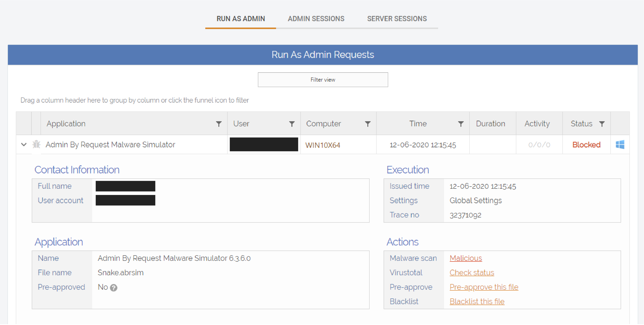Click the issued time value in Execution
Viewport: 644px width, 325px height.
(x=483, y=186)
